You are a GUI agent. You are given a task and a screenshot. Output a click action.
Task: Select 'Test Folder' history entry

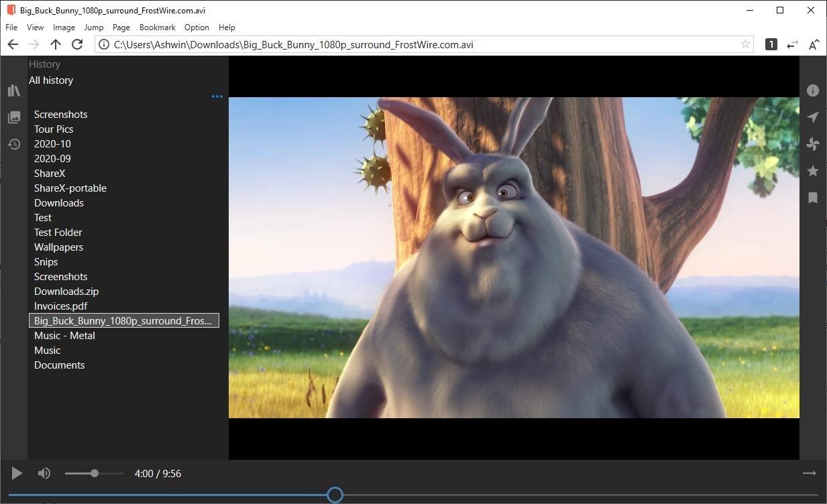[58, 233]
